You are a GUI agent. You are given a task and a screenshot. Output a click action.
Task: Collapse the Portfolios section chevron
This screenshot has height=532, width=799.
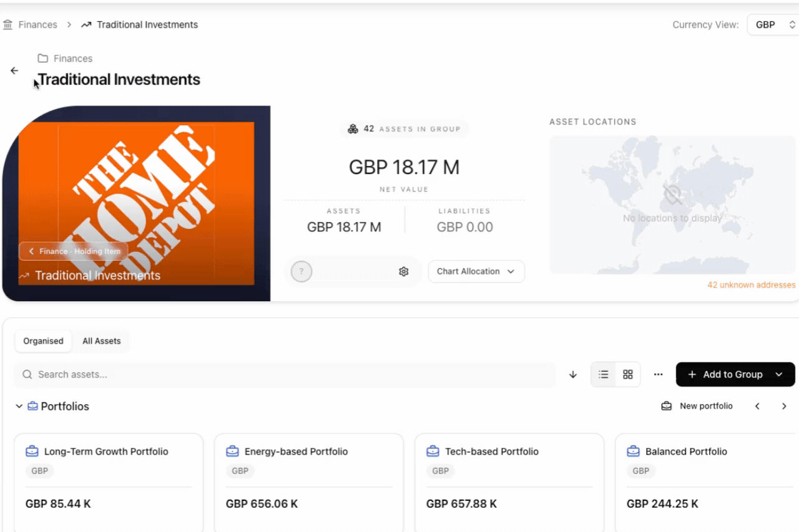coord(19,407)
